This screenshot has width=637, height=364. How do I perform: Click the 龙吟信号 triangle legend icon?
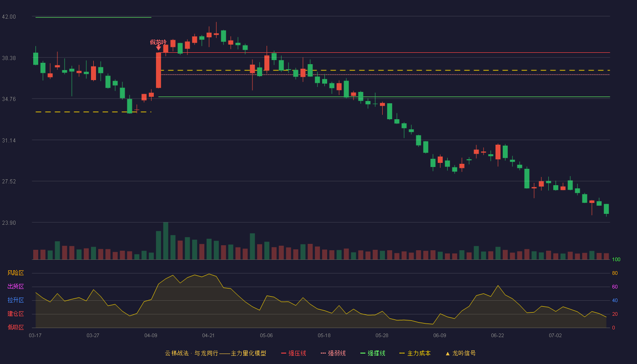(448, 354)
